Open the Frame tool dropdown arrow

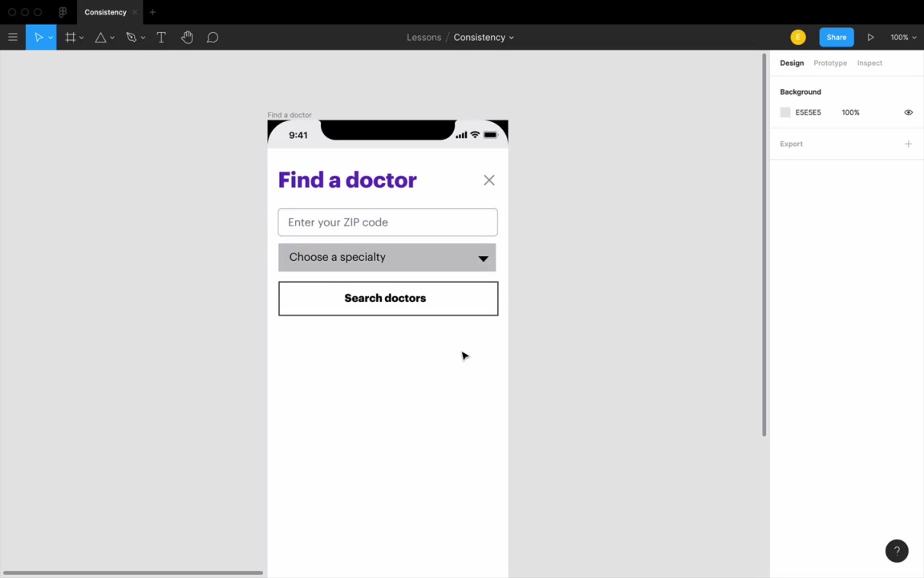[81, 38]
